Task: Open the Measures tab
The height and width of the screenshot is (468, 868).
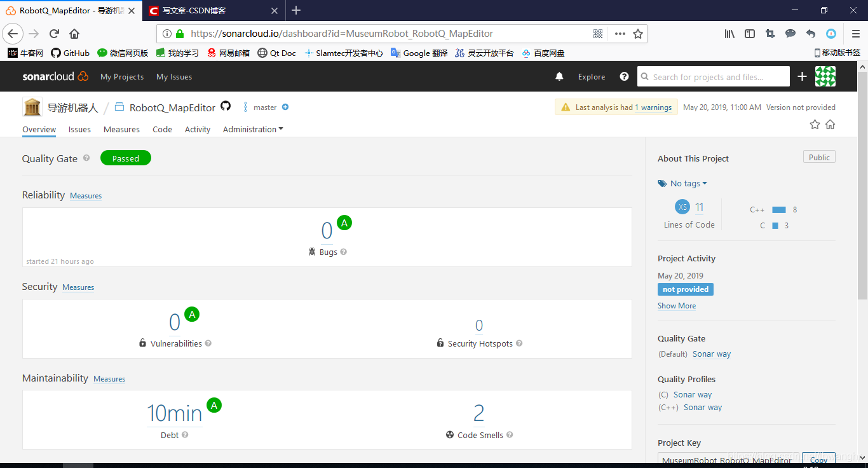Action: pyautogui.click(x=121, y=129)
